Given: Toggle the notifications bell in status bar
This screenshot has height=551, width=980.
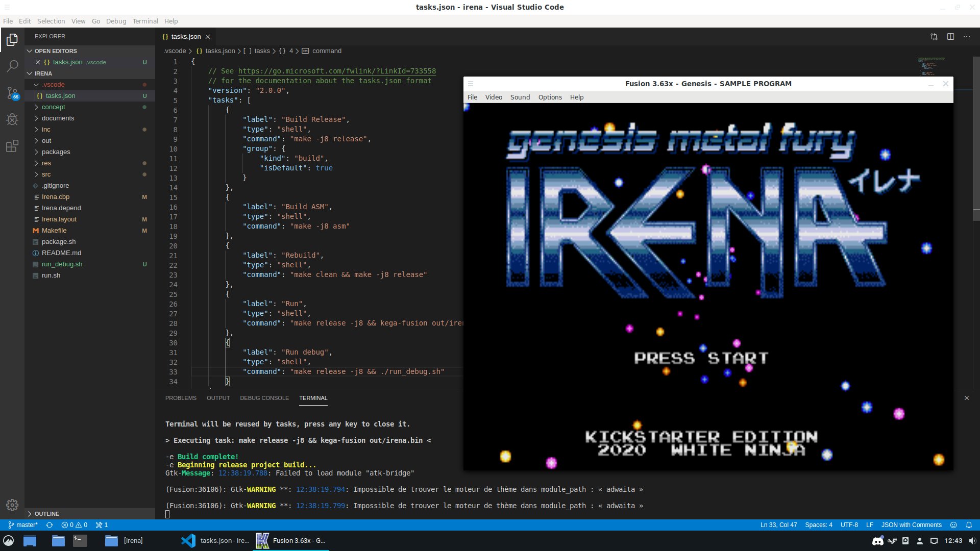Looking at the screenshot, I should 969,524.
